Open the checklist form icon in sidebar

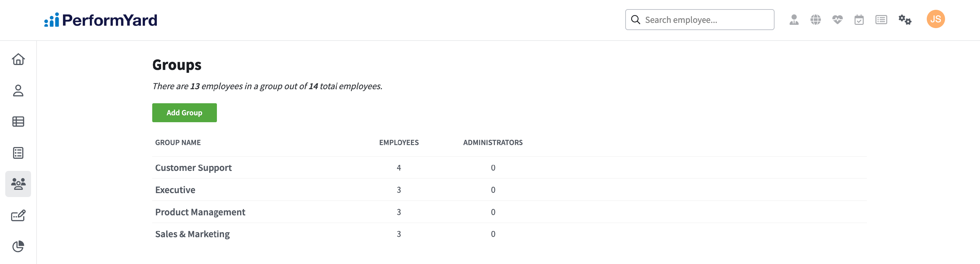(18, 153)
